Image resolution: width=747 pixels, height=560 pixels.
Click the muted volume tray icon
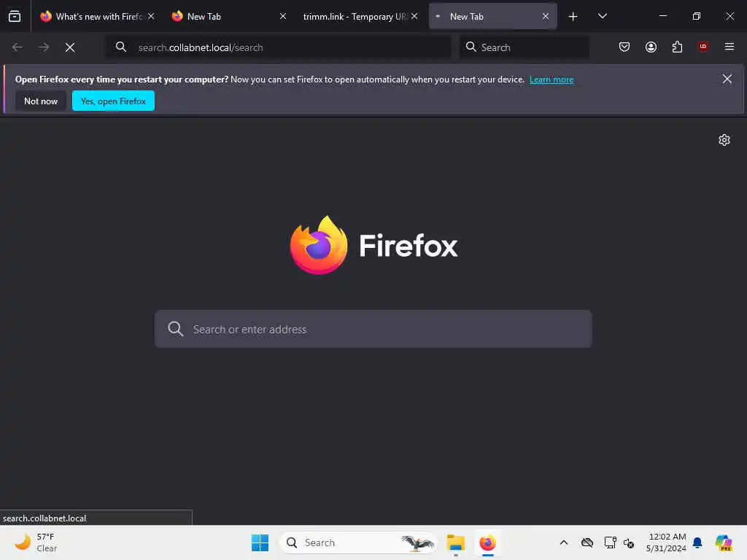click(629, 542)
